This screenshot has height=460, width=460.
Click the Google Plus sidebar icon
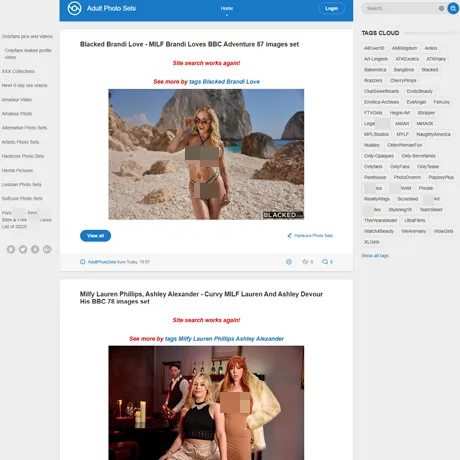(x=47, y=249)
